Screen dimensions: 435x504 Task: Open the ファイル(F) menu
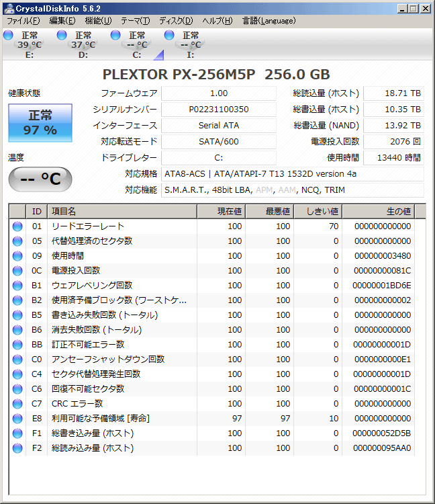[x=23, y=21]
